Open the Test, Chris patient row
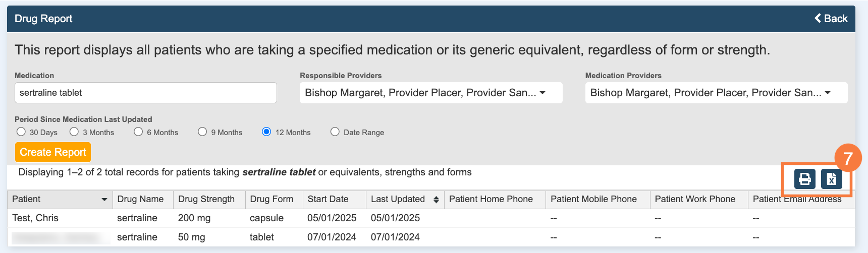The width and height of the screenshot is (868, 253). click(35, 218)
